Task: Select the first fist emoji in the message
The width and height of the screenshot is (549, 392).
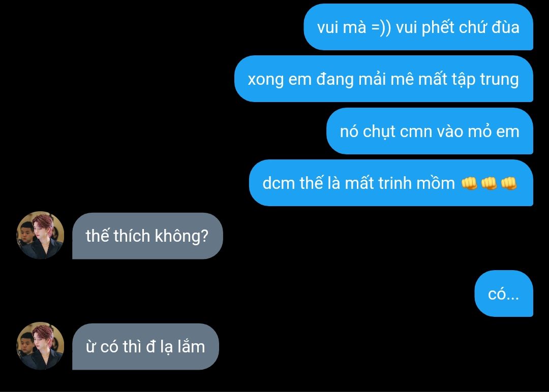Action: [469, 183]
